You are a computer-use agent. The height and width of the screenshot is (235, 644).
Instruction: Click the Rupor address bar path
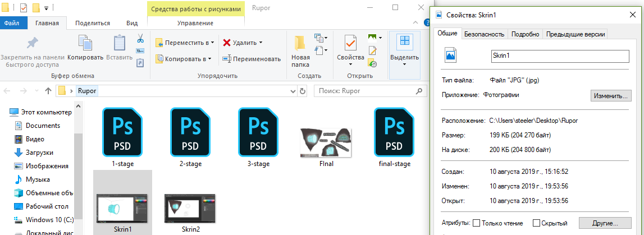pyautogui.click(x=86, y=91)
